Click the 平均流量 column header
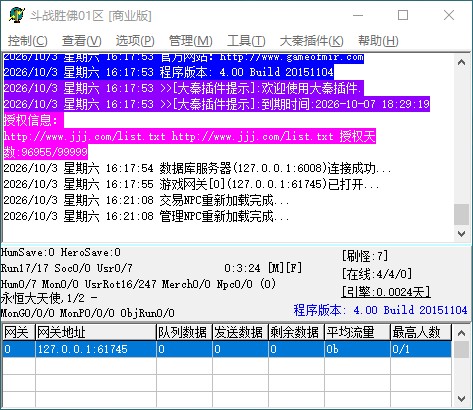This screenshot has width=473, height=410. pyautogui.click(x=357, y=332)
